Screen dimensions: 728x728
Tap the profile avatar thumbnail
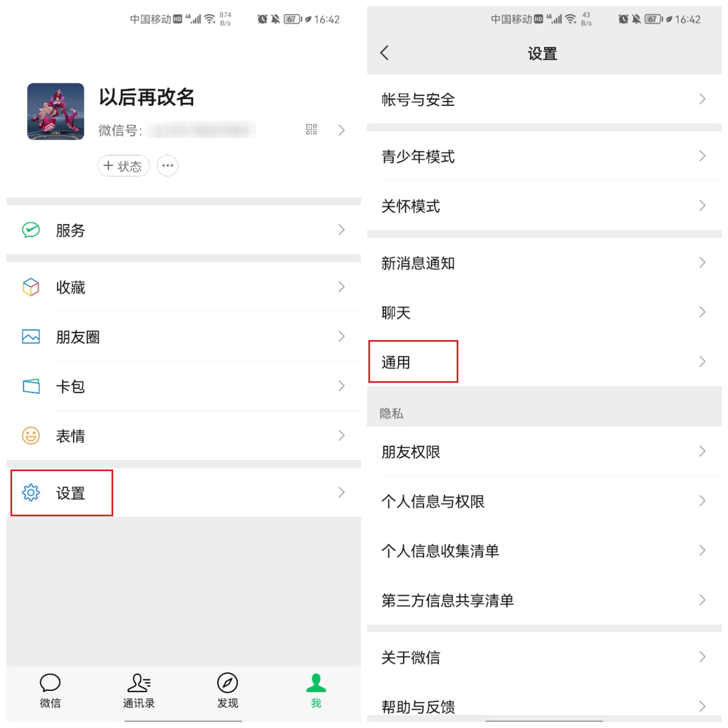pos(56,112)
